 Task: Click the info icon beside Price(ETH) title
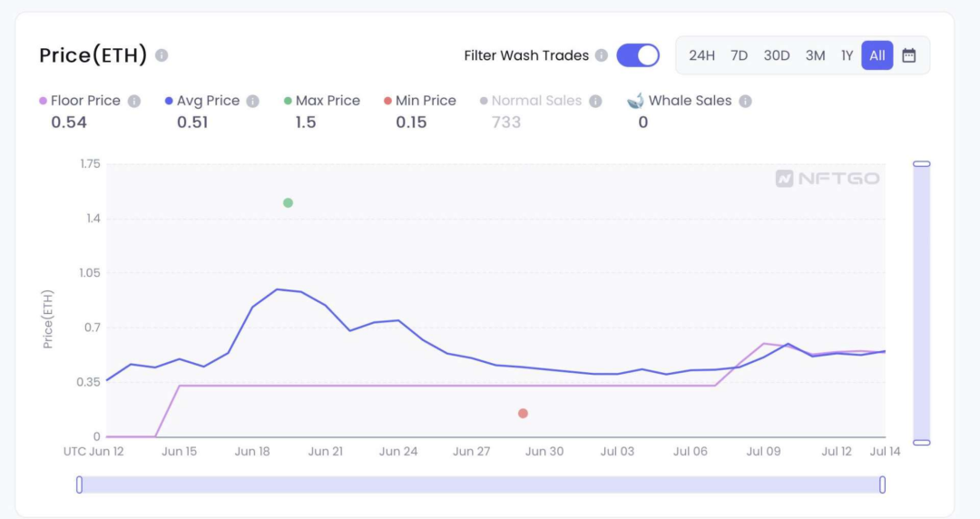(162, 55)
